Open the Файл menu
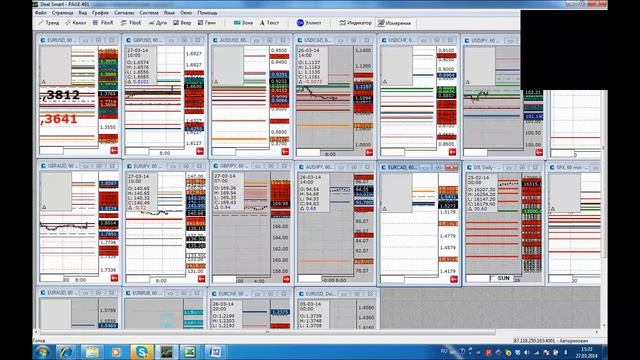640x360 pixels. (41, 13)
